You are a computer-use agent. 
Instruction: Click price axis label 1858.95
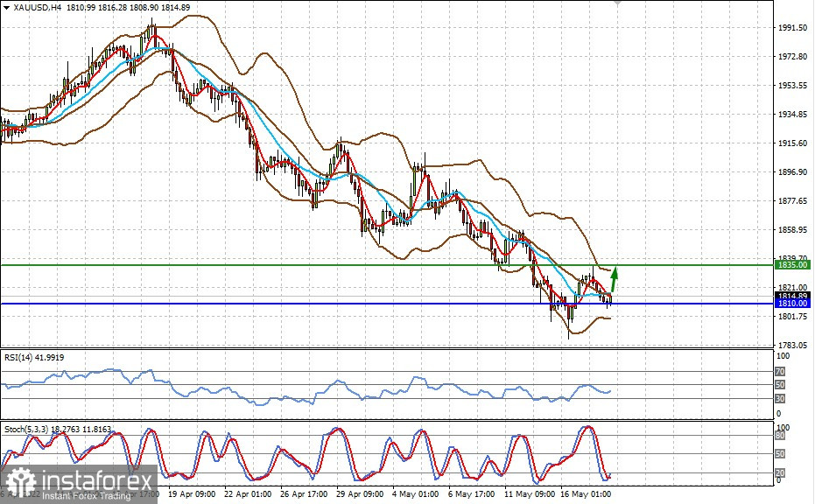[792, 229]
